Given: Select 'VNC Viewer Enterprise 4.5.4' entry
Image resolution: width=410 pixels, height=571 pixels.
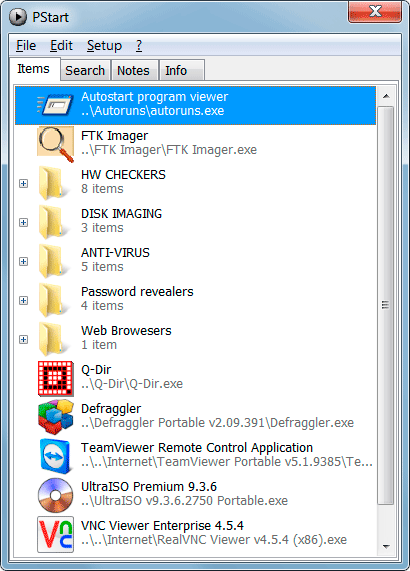Looking at the screenshot, I should (162, 525).
